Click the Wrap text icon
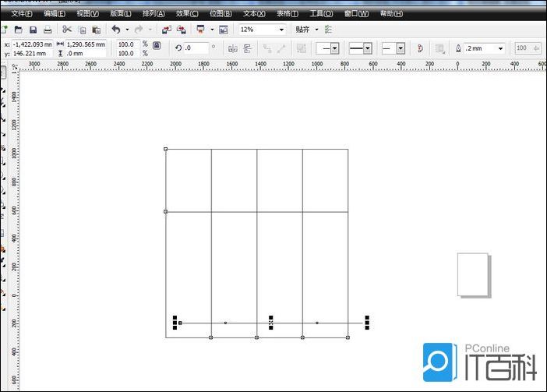The height and width of the screenshot is (392, 547). (x=440, y=49)
